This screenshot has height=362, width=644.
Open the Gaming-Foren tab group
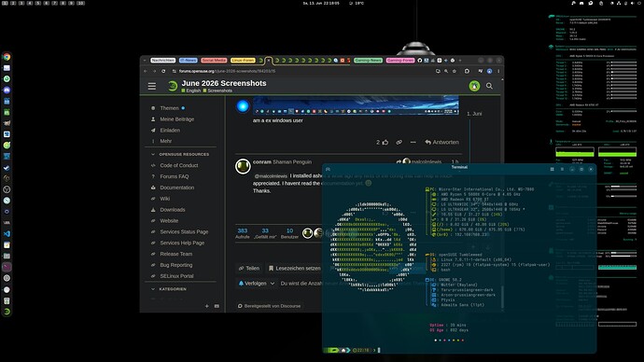[x=400, y=61]
